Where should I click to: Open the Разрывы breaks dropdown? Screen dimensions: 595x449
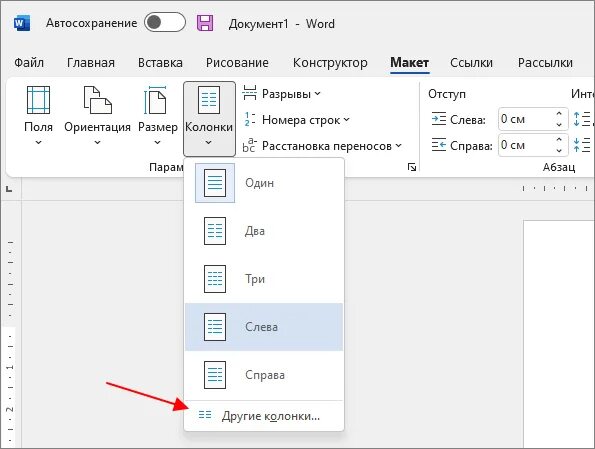coord(282,93)
